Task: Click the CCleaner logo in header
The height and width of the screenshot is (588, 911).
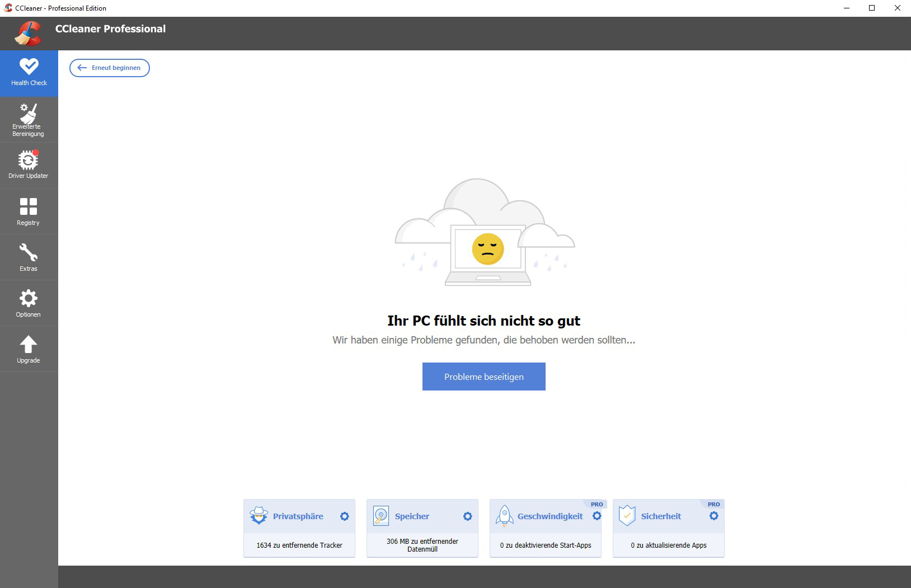Action: [x=28, y=33]
